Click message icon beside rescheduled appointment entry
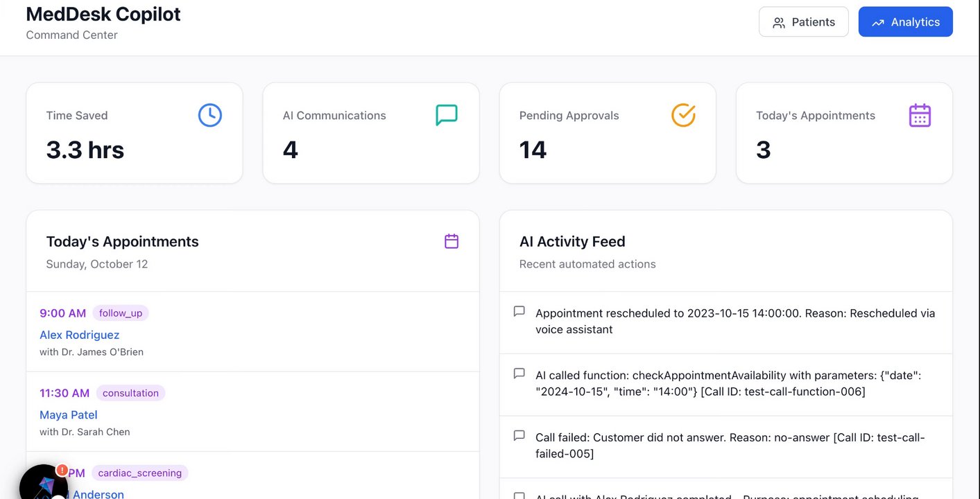This screenshot has width=980, height=499. (519, 311)
